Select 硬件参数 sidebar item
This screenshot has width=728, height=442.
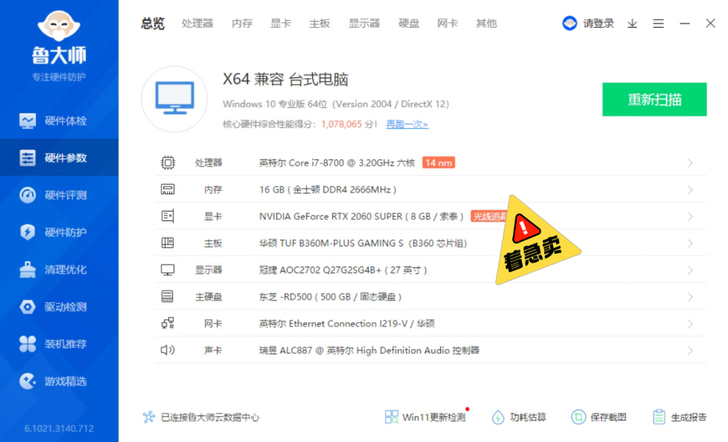[x=59, y=157]
